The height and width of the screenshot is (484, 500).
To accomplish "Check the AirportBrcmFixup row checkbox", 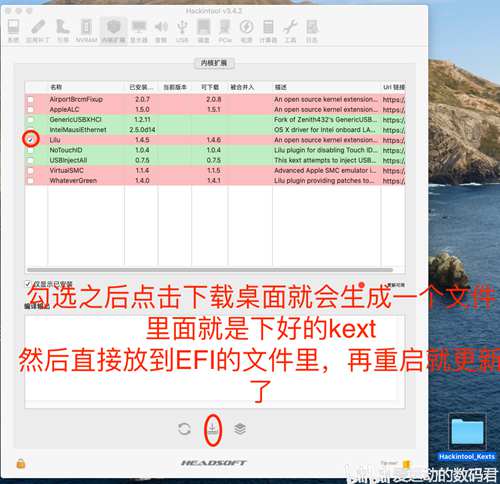I will [x=31, y=99].
